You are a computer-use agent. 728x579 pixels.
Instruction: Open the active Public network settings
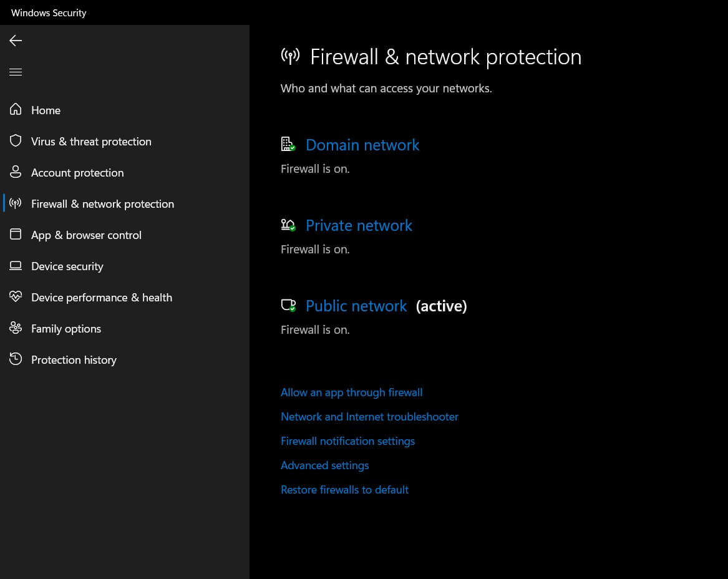(x=356, y=306)
